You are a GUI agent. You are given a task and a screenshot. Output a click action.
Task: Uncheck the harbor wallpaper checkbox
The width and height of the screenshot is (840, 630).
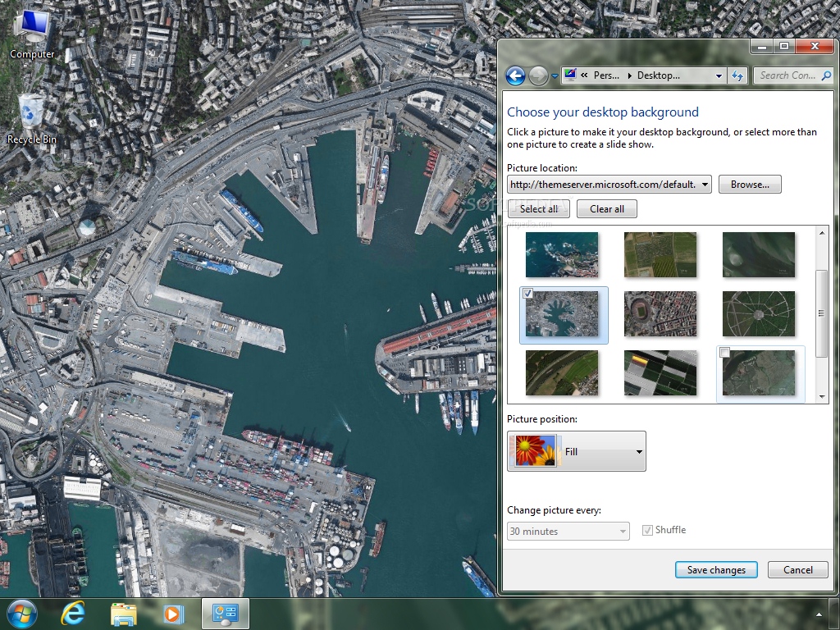(x=527, y=293)
